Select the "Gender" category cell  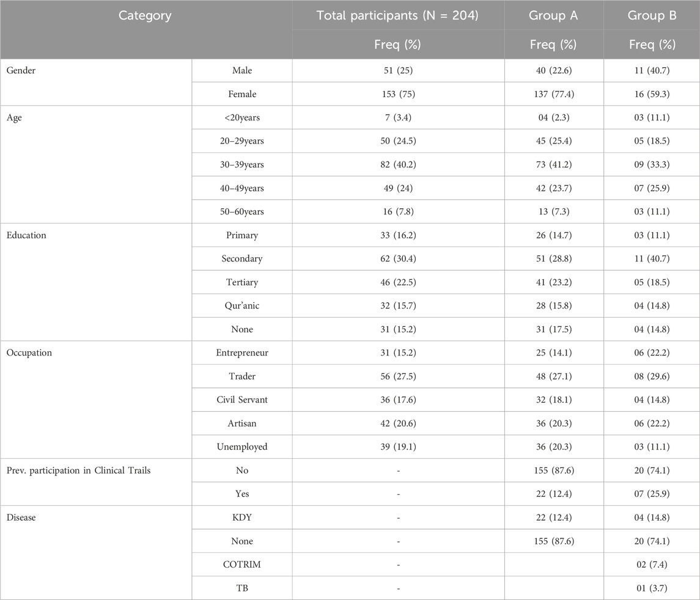pyautogui.click(x=21, y=71)
